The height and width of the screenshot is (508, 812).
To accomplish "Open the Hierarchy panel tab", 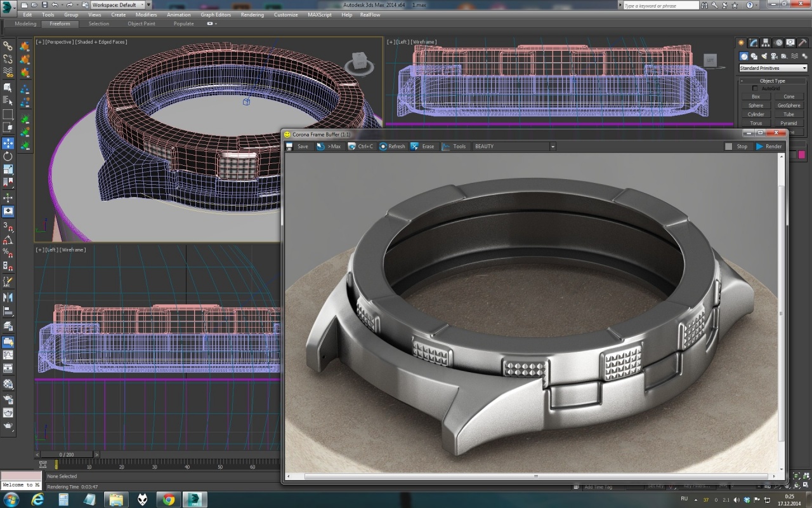I will point(765,43).
